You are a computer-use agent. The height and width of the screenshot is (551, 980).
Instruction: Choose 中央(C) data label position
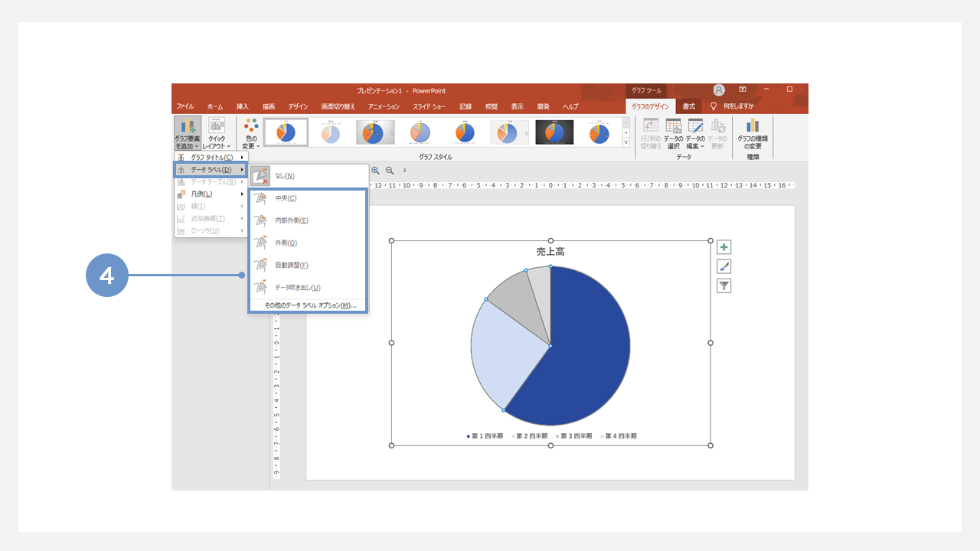coord(286,198)
